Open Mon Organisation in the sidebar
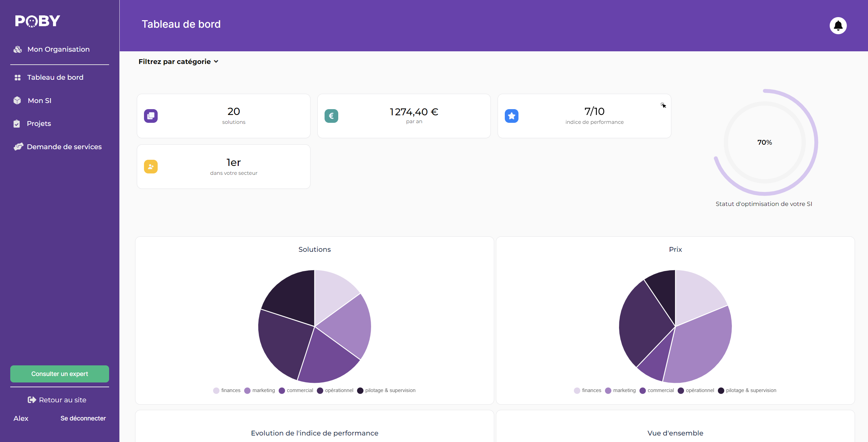Screen dimensions: 868x442 click(x=58, y=49)
